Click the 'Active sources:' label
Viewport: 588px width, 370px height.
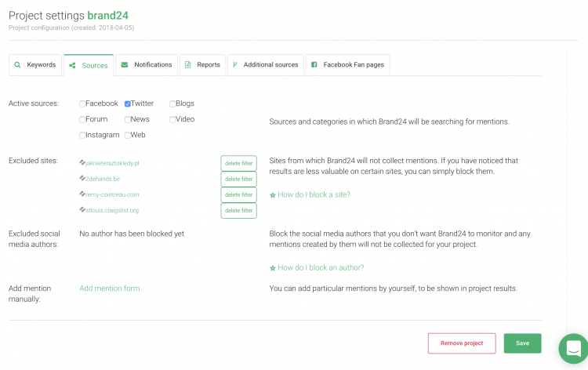coord(34,103)
